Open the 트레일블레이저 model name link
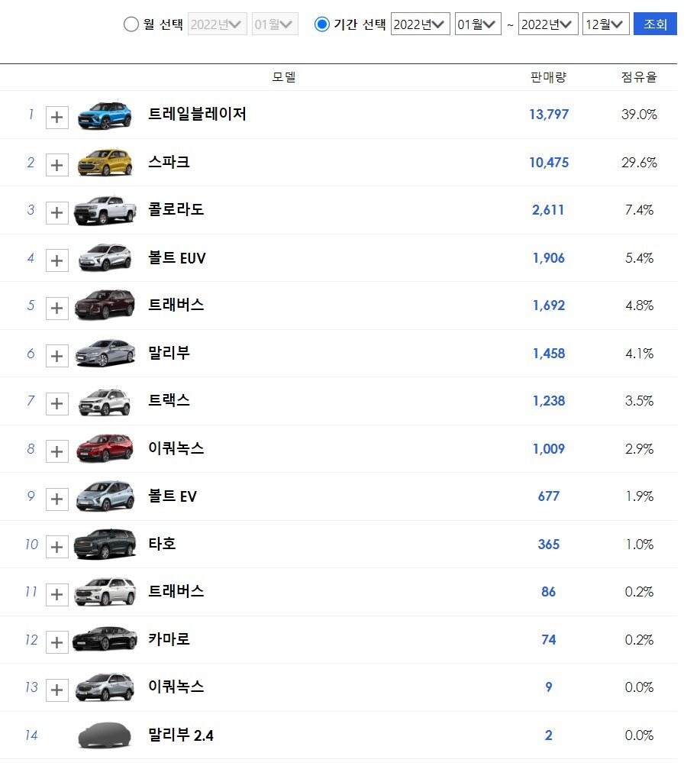The height and width of the screenshot is (766, 700). (197, 114)
